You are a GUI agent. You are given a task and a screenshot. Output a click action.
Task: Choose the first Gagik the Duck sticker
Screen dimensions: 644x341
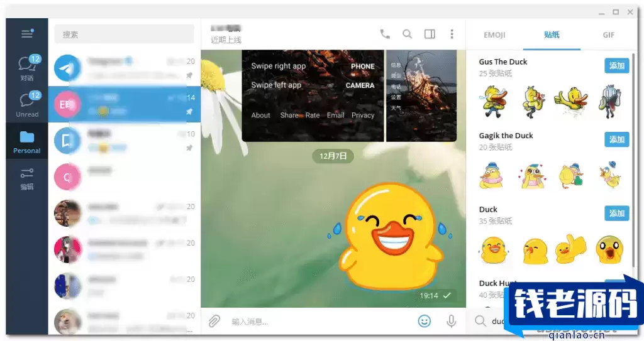pos(491,176)
